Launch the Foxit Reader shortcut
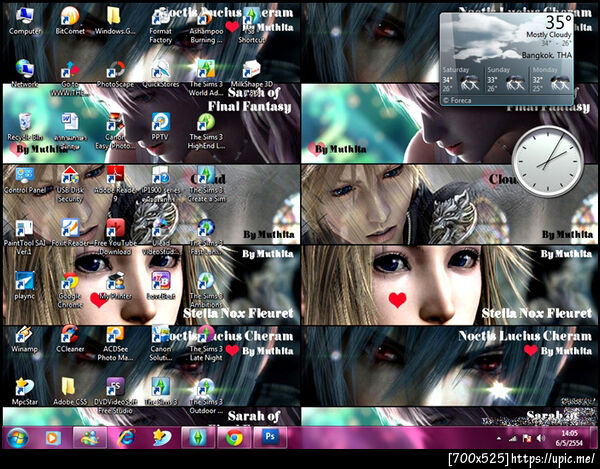Screen dimensions: 600x469 click(x=70, y=233)
